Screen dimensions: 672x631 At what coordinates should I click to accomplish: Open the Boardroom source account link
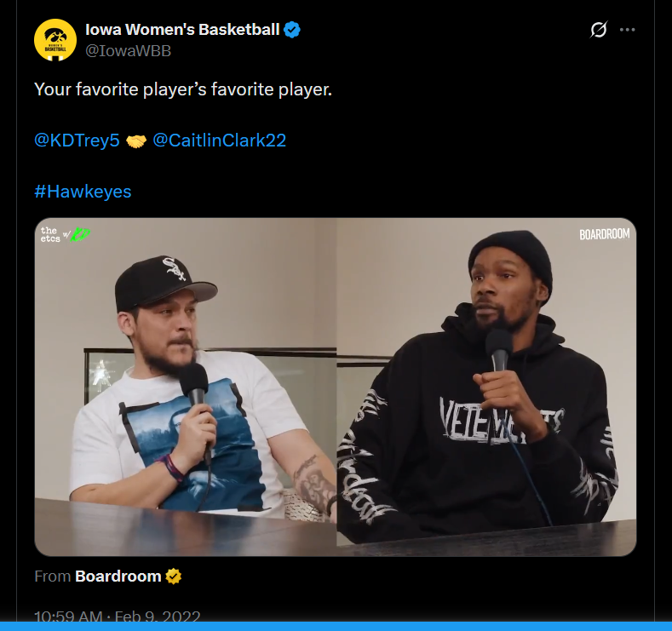point(118,577)
